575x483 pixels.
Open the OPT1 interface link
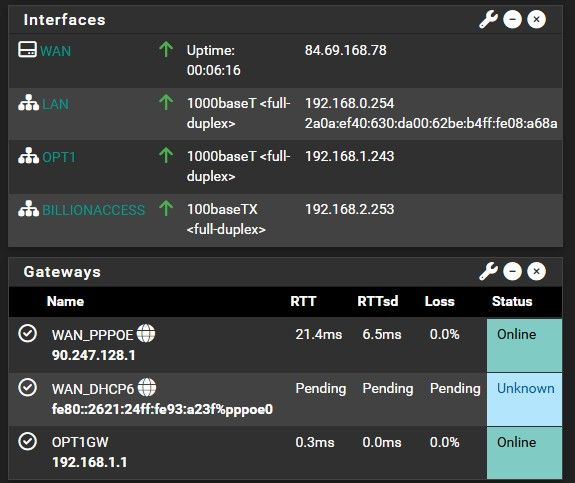click(59, 157)
